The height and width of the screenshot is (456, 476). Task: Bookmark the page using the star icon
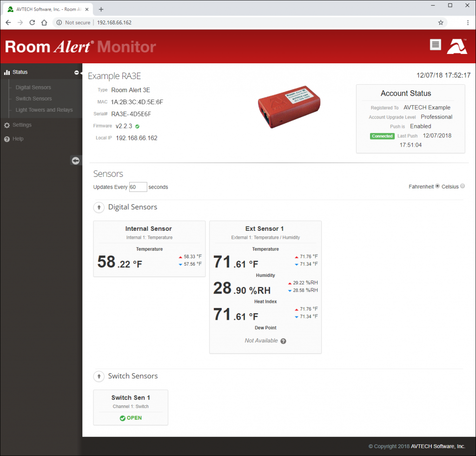pyautogui.click(x=441, y=22)
